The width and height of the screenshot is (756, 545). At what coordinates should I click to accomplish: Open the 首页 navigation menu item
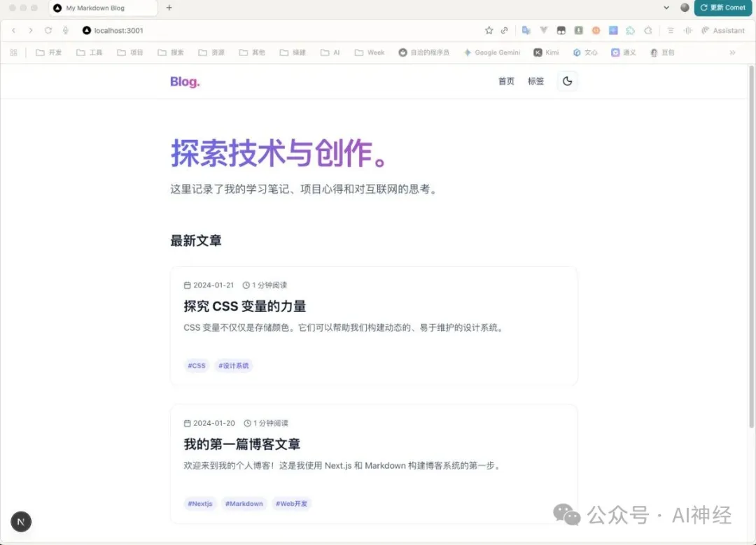[x=505, y=81]
